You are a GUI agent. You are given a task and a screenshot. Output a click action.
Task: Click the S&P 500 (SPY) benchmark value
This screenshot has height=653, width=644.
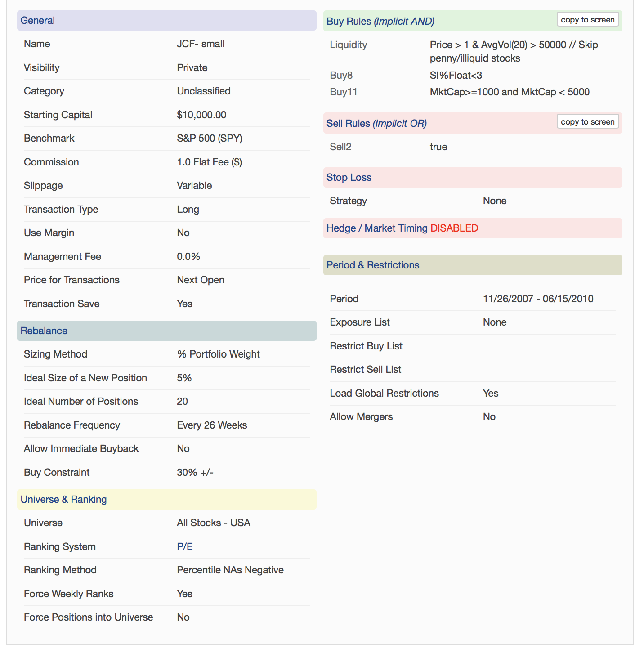[210, 139]
